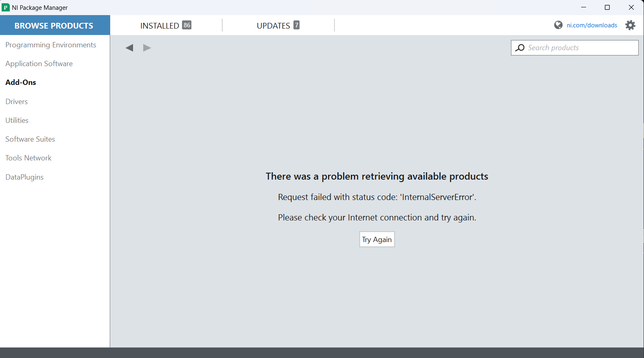Viewport: 644px width, 358px height.
Task: Click the InternalServerError status message
Action: pos(377,197)
